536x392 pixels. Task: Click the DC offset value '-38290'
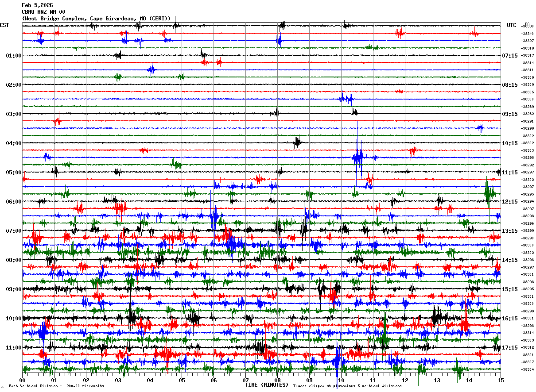528,238
